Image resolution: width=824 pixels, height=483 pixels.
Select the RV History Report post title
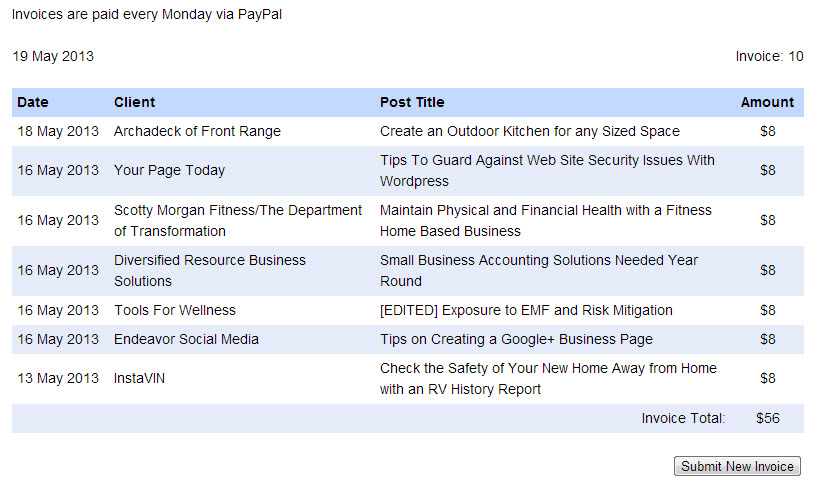(x=548, y=378)
